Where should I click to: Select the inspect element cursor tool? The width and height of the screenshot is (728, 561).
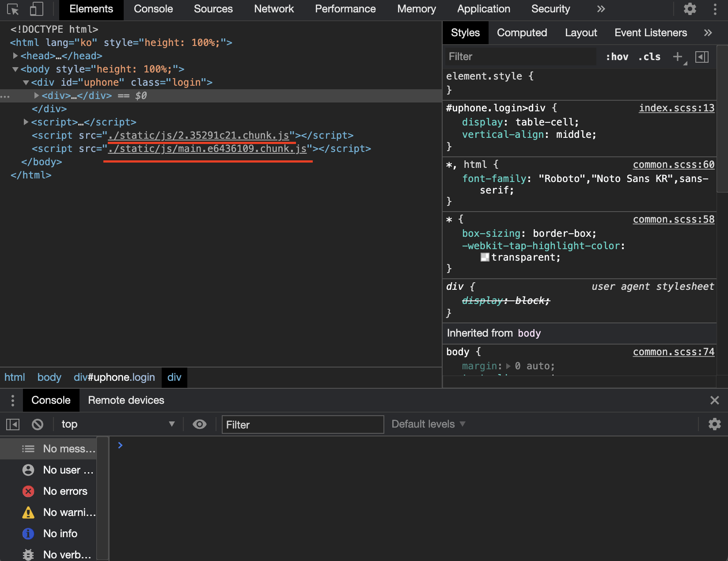pyautogui.click(x=14, y=9)
